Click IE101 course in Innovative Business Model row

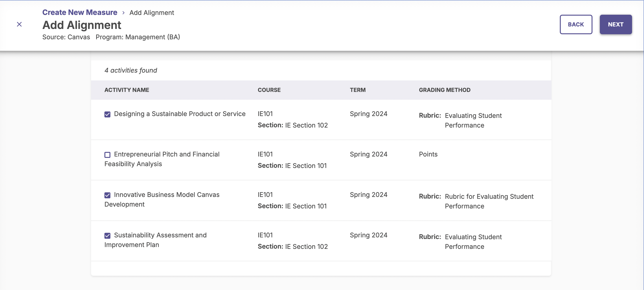(265, 195)
